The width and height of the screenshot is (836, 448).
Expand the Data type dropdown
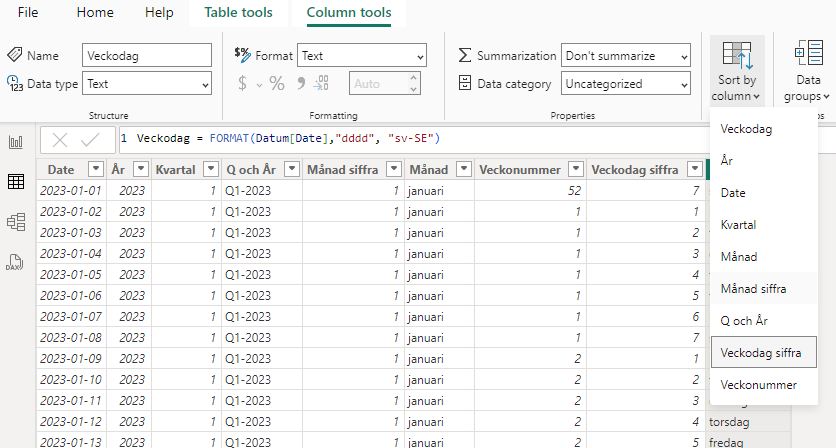(x=147, y=84)
